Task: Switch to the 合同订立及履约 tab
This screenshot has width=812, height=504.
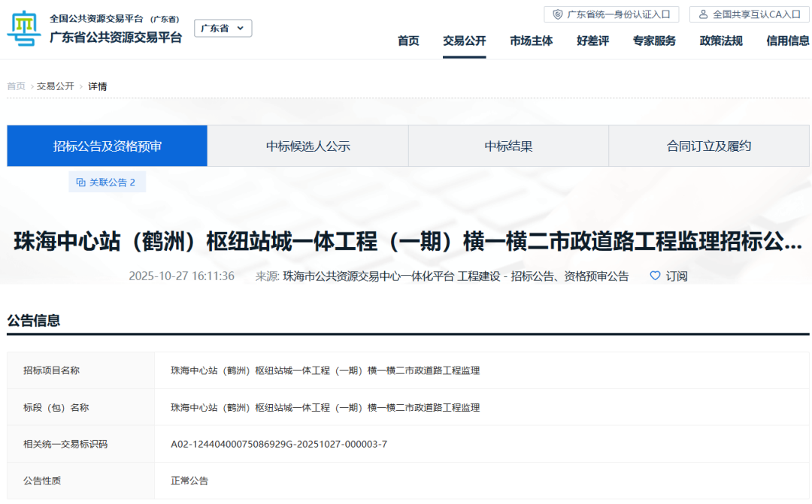Action: click(709, 146)
